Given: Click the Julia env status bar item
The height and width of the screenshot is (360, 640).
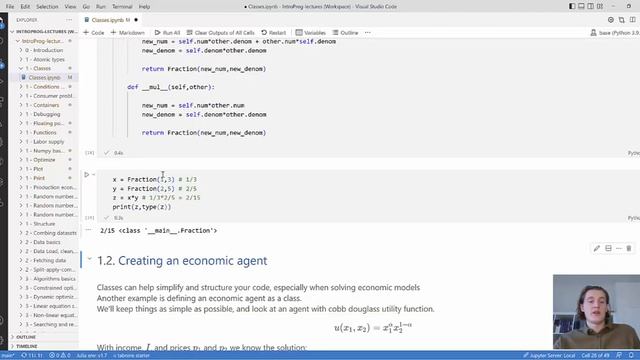Looking at the screenshot, I should [91, 356].
